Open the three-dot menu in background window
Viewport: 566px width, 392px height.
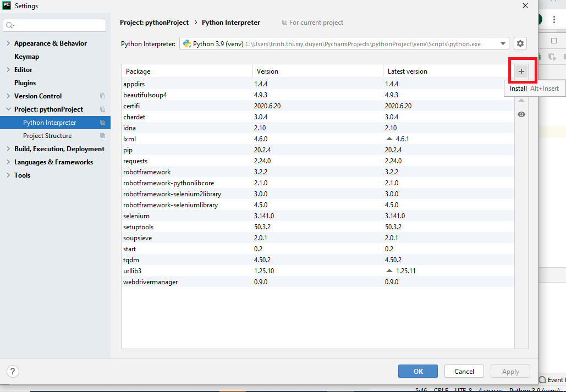(554, 19)
